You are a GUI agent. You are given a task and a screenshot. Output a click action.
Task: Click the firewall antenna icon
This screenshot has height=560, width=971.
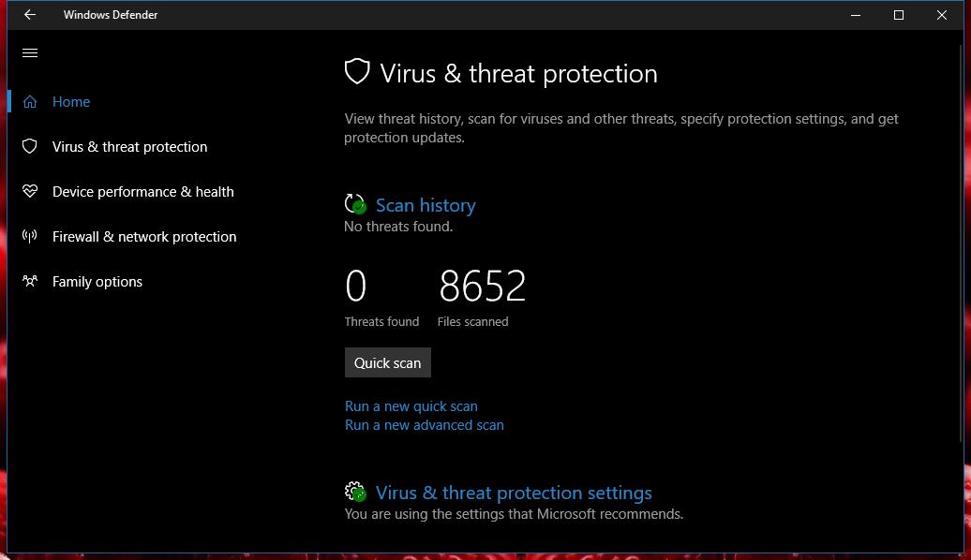[30, 236]
